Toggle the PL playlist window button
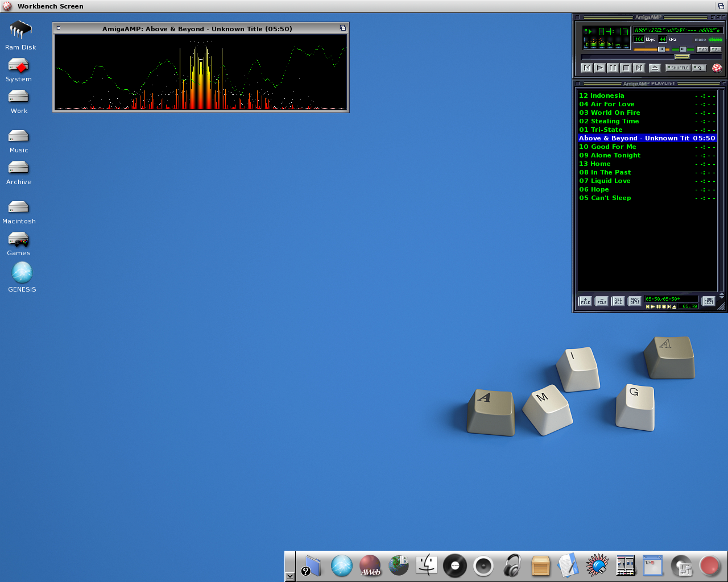The height and width of the screenshot is (582, 728). tap(715, 49)
